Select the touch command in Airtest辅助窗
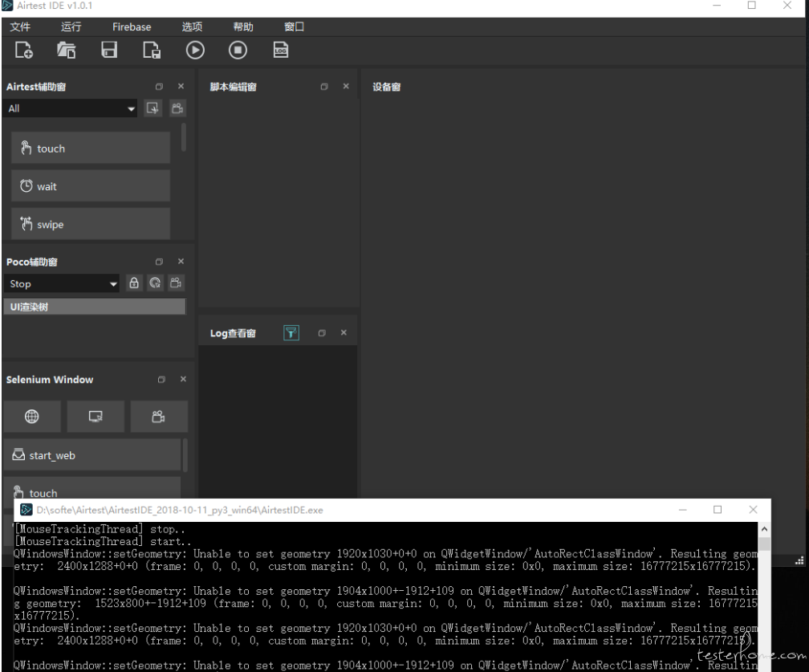This screenshot has height=672, width=809. tap(91, 148)
